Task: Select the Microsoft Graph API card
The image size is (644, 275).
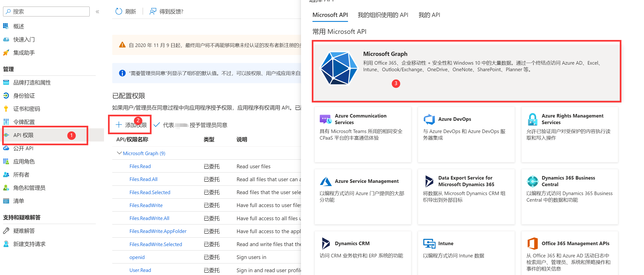Action: point(467,71)
